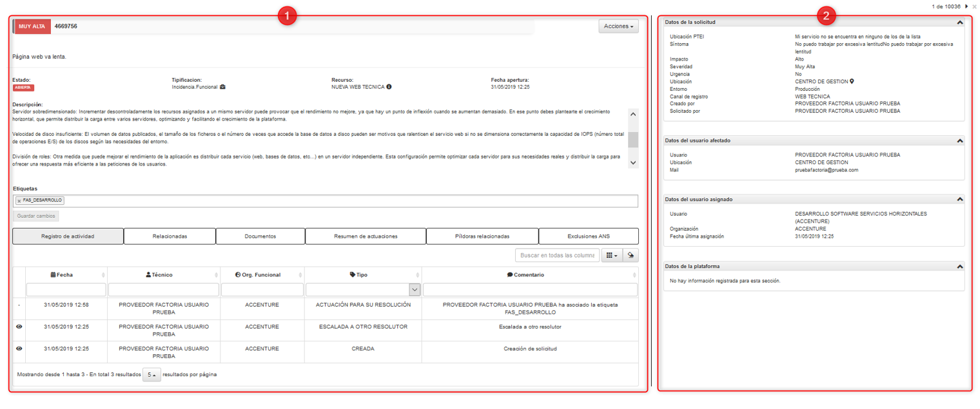
Task: Click the location pin beside CENTRO DE GESTION
Action: click(x=852, y=82)
